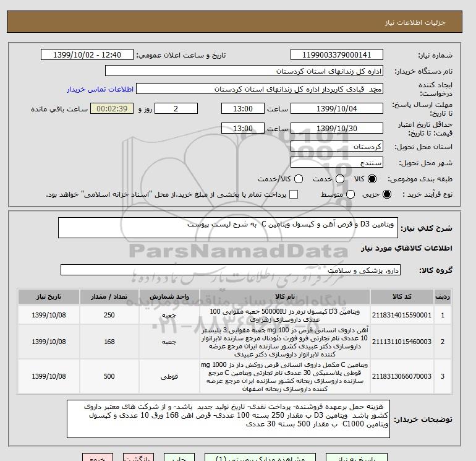Open the اطلاعات تماس خریدار link
476x461 pixels.
(x=100, y=89)
